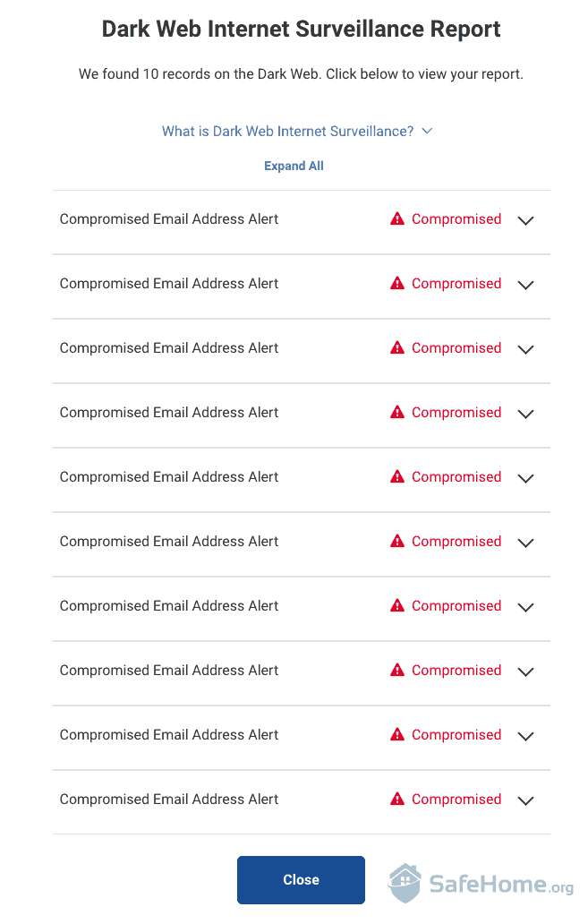The image size is (588, 924).
Task: Select the sixth row's Compromised status label
Action: click(456, 542)
